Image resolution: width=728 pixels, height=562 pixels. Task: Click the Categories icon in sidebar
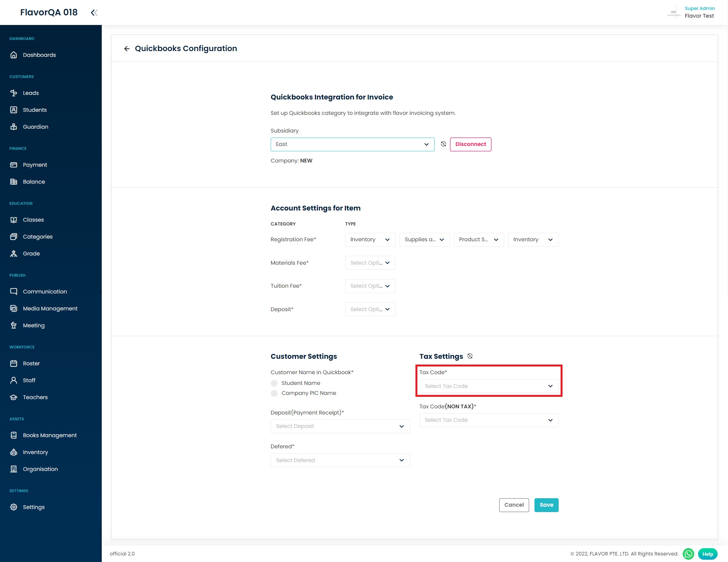[x=14, y=237]
